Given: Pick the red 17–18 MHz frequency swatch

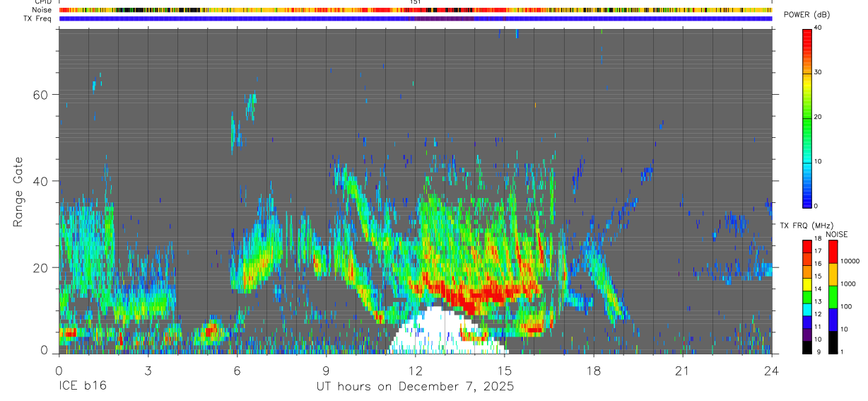Looking at the screenshot, I should tap(807, 246).
